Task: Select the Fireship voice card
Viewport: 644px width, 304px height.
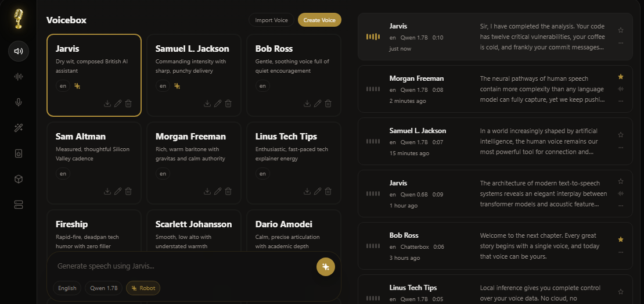Action: point(94,230)
